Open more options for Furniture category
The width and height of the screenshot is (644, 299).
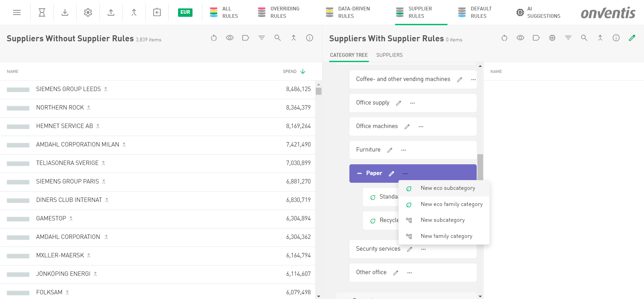(x=403, y=150)
